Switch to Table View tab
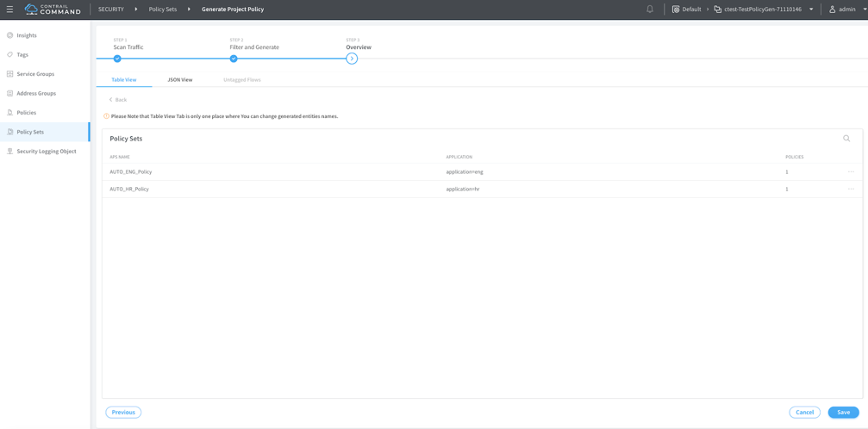This screenshot has height=429, width=868. 124,80
